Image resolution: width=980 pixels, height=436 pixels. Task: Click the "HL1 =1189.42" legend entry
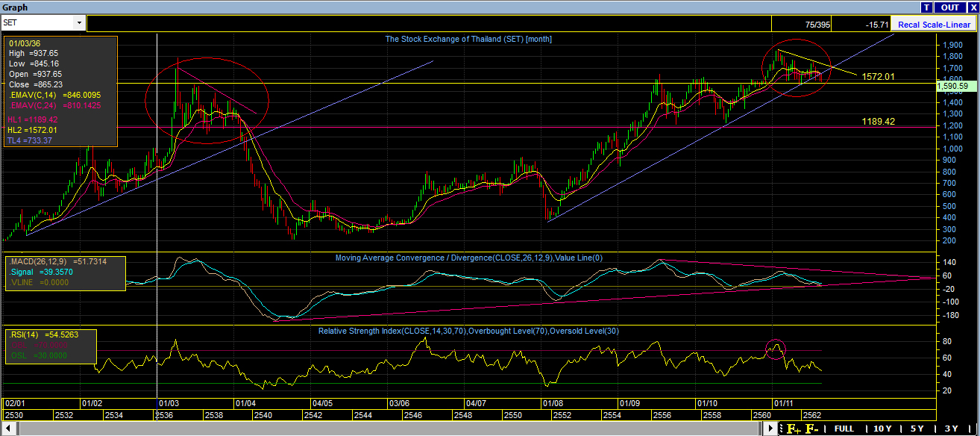pos(33,119)
